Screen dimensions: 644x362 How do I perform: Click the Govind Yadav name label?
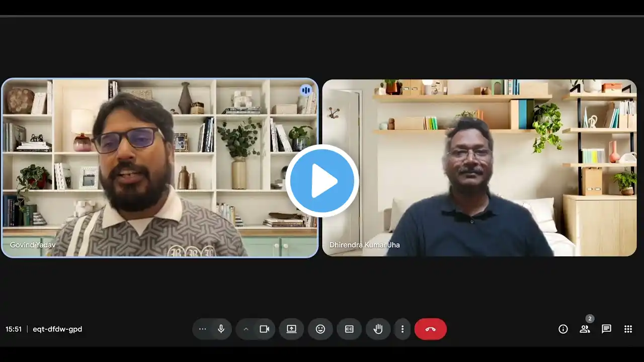[33, 245]
